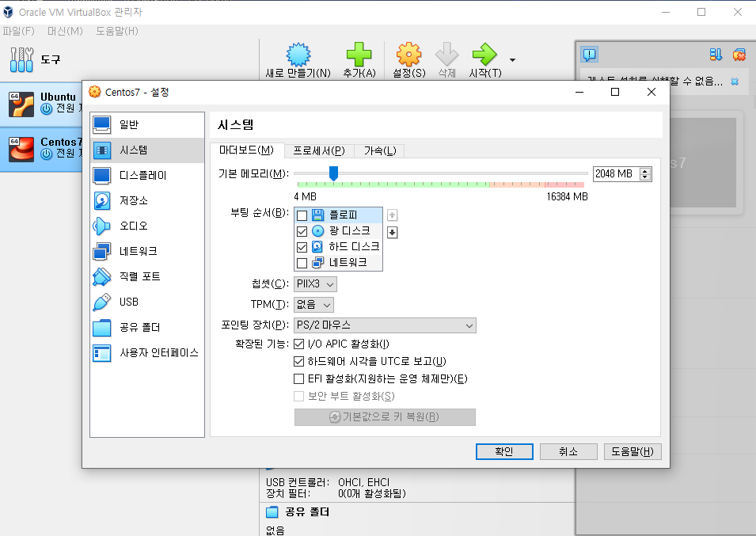Dismiss the notification with its blue X
Viewport: 756px width, 536px height.
click(x=735, y=82)
